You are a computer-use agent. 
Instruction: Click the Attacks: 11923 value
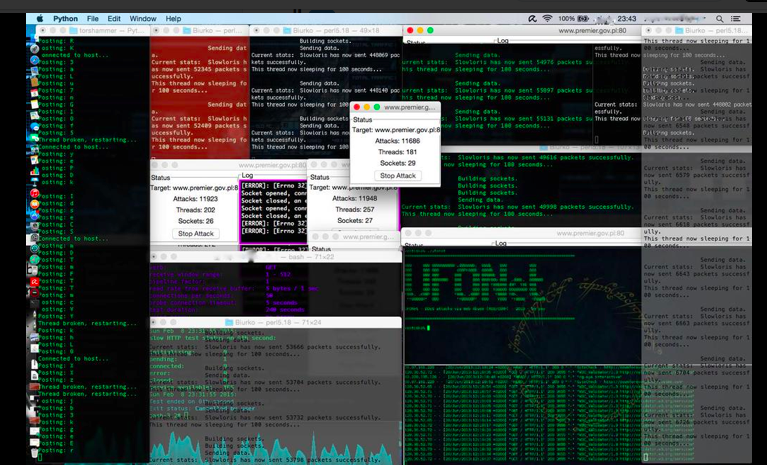[x=195, y=199]
